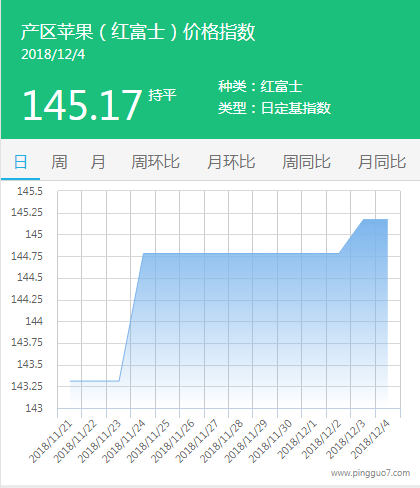Click the y-axis label 144.75

point(27,256)
